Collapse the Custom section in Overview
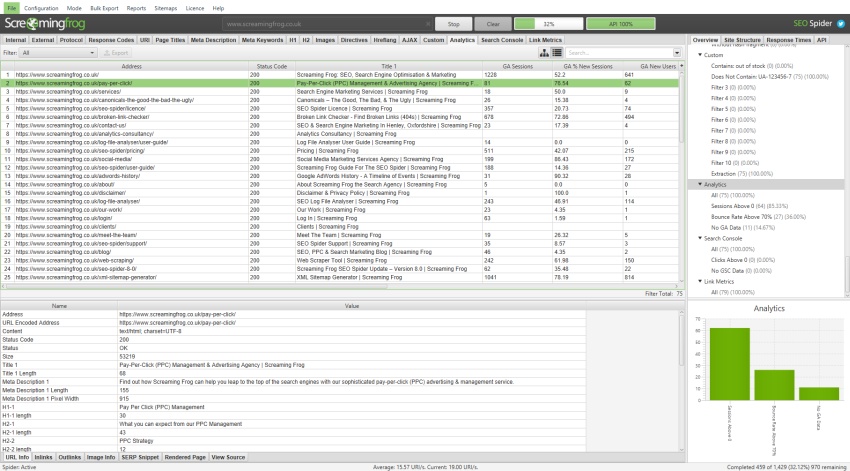This screenshot has width=850, height=471. pos(700,55)
